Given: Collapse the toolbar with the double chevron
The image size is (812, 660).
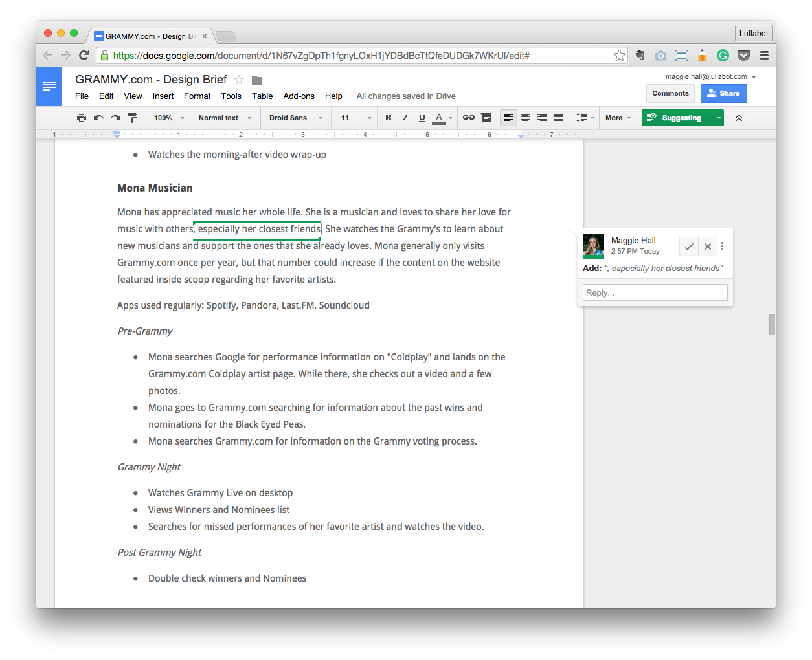Looking at the screenshot, I should point(739,118).
